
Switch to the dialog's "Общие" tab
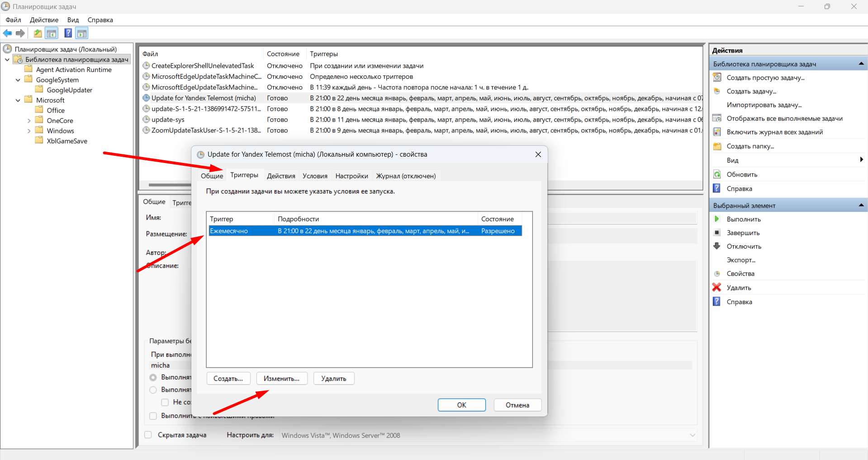(x=212, y=176)
